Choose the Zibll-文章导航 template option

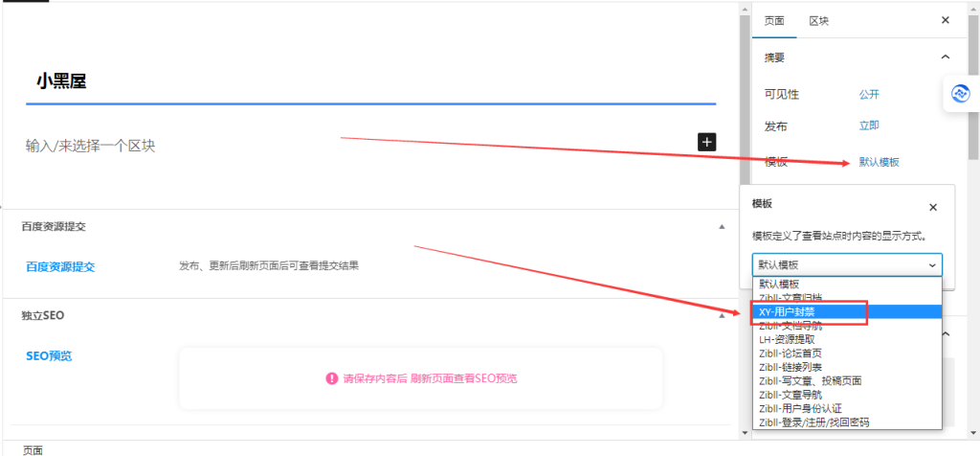[x=847, y=395]
